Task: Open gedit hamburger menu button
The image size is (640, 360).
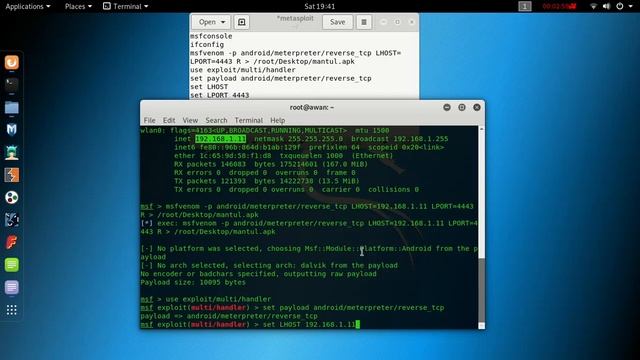Action: tap(364, 22)
